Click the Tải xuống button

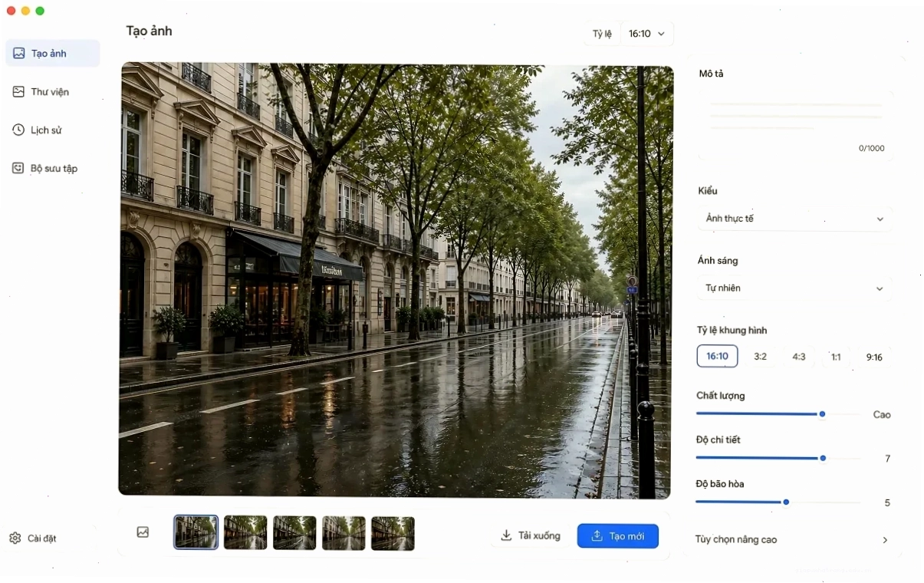[531, 535]
